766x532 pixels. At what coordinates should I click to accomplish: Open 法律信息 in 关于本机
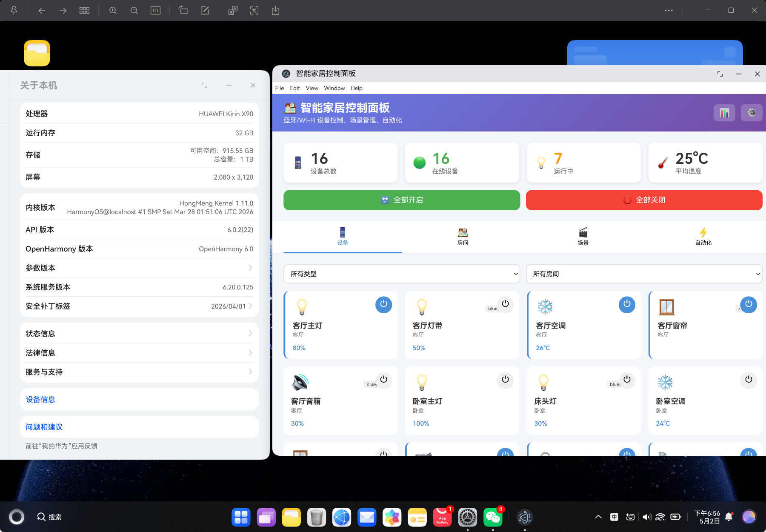[x=139, y=353]
